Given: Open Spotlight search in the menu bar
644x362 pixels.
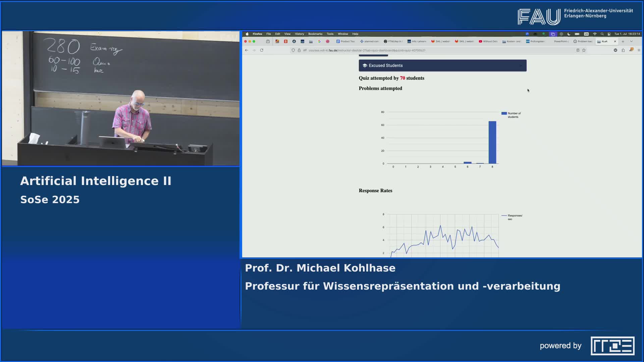Looking at the screenshot, I should (602, 34).
